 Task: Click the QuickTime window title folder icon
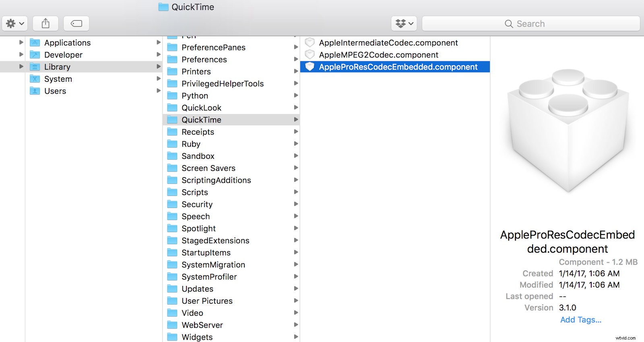163,7
